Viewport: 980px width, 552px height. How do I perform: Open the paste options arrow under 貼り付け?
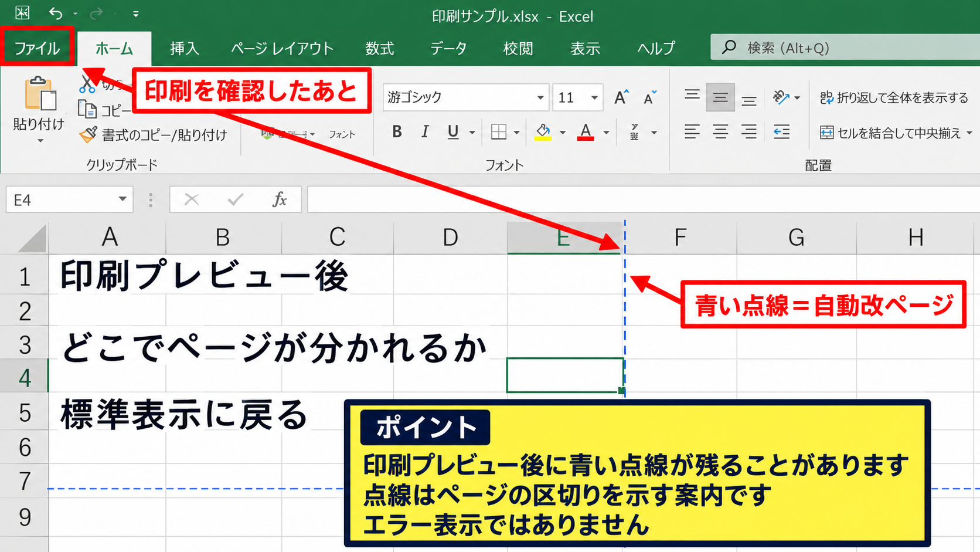coord(40,141)
